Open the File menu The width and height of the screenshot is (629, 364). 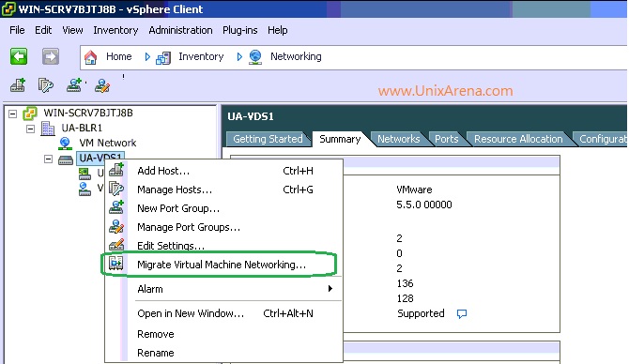click(x=17, y=30)
